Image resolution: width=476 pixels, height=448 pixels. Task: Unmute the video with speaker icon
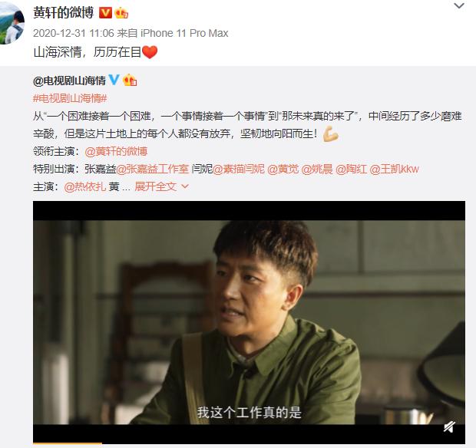(x=449, y=427)
